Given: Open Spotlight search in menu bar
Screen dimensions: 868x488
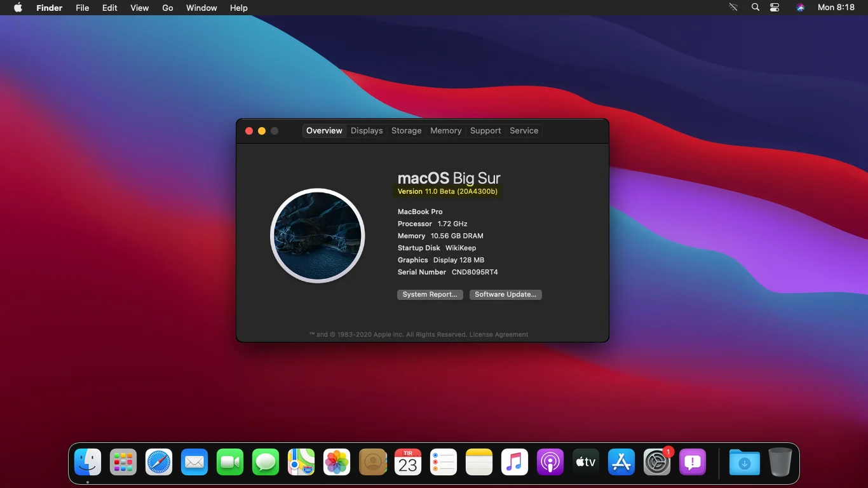Looking at the screenshot, I should 756,8.
